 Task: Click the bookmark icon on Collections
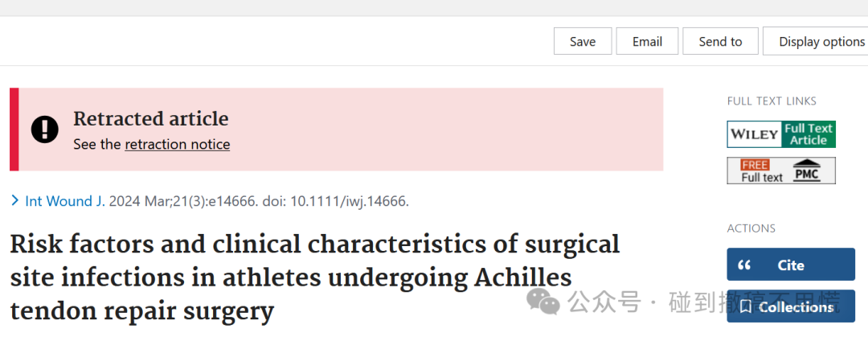click(745, 306)
